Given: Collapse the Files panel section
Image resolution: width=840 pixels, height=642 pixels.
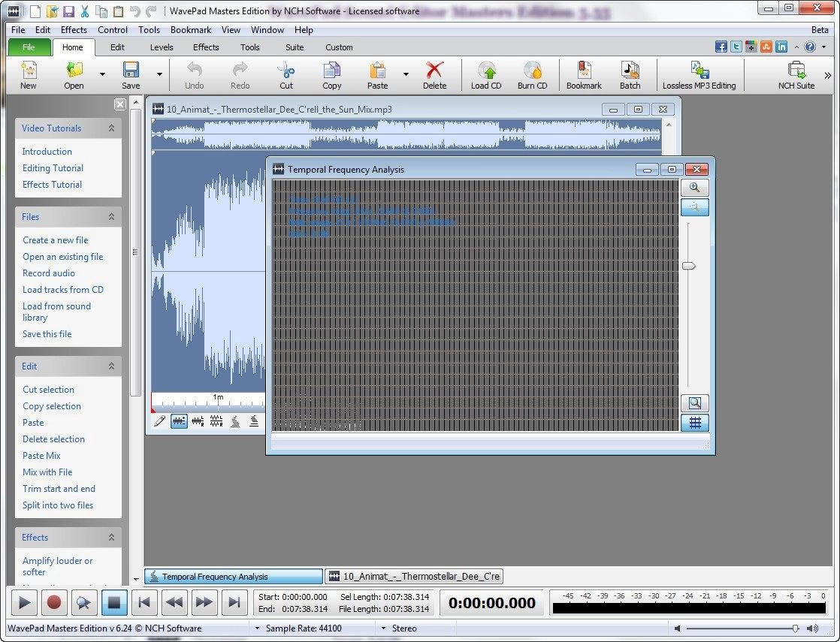Looking at the screenshot, I should 111,216.
